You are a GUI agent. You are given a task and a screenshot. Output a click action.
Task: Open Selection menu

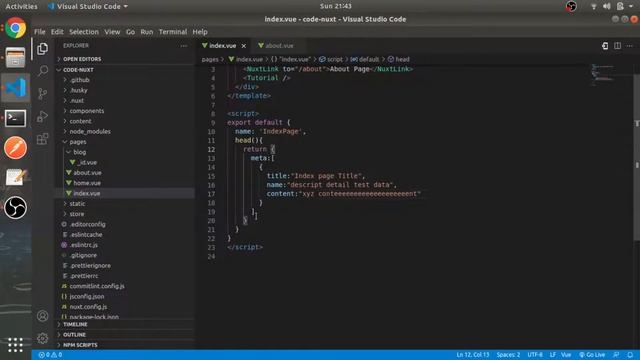[84, 32]
